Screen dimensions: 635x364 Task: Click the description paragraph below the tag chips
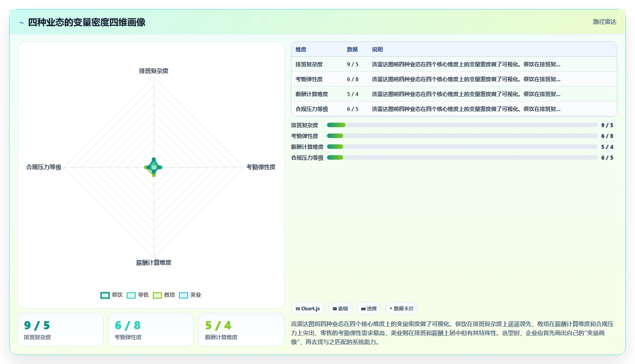click(452, 333)
